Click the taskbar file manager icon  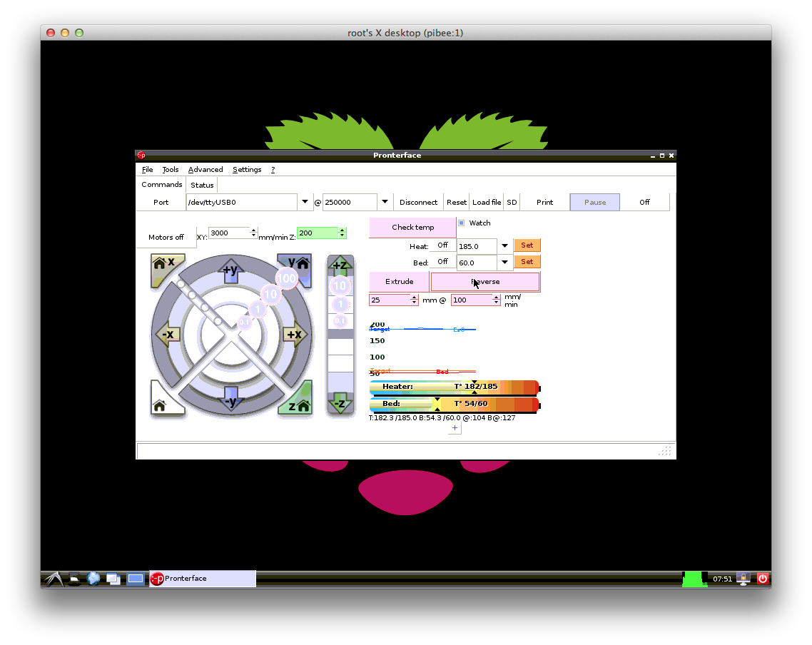coord(75,579)
